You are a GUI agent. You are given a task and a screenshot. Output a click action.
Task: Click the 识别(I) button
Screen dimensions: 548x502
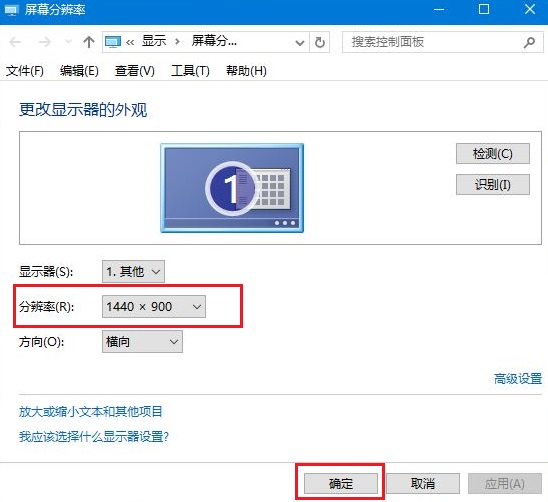click(x=493, y=184)
